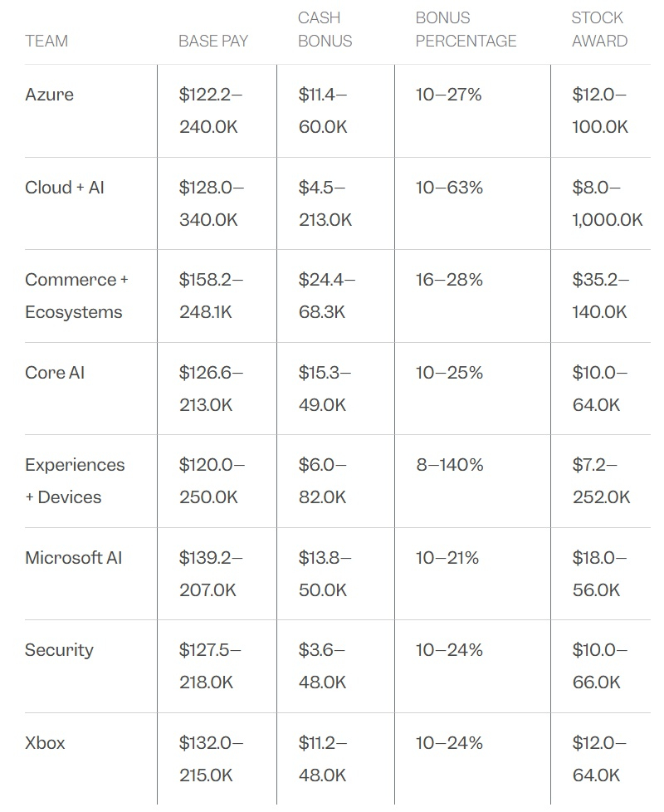Click the Experiences + Devices team label
The width and height of the screenshot is (664, 812).
[75, 481]
